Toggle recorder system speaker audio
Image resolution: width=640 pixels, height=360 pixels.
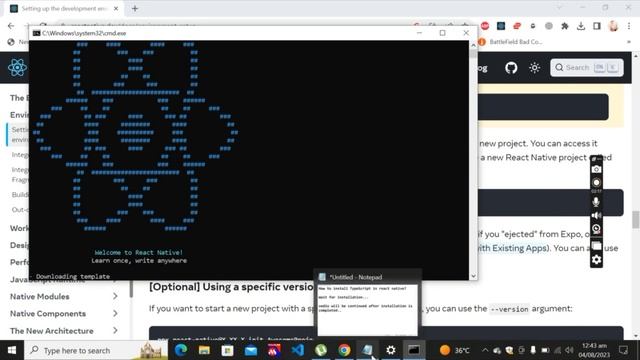(x=596, y=216)
